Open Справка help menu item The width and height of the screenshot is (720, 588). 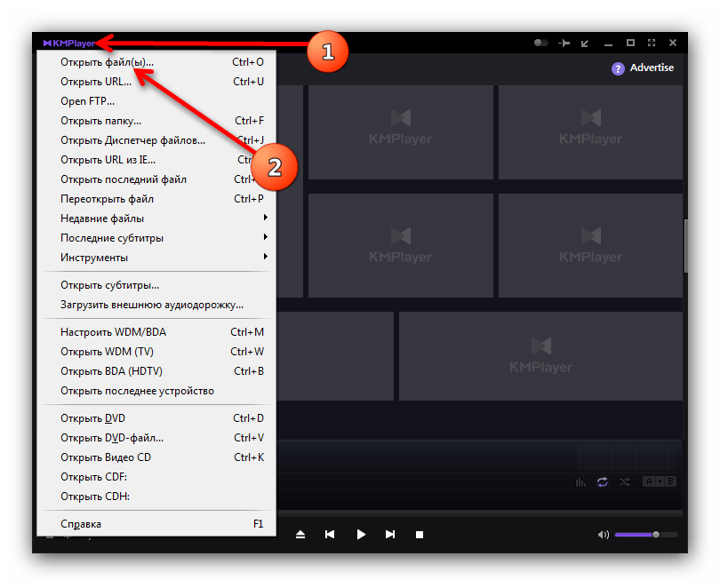[156, 524]
